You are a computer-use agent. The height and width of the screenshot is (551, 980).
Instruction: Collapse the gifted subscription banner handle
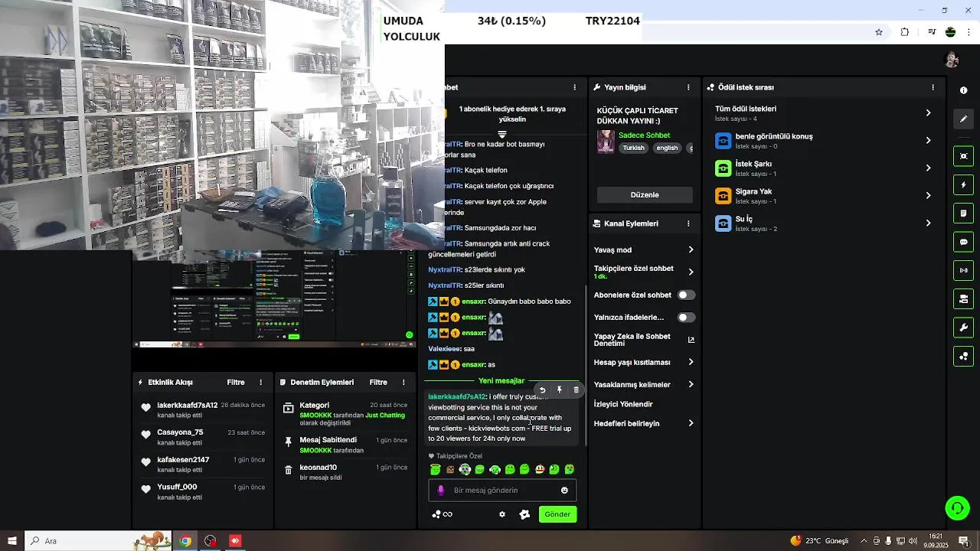pos(502,135)
